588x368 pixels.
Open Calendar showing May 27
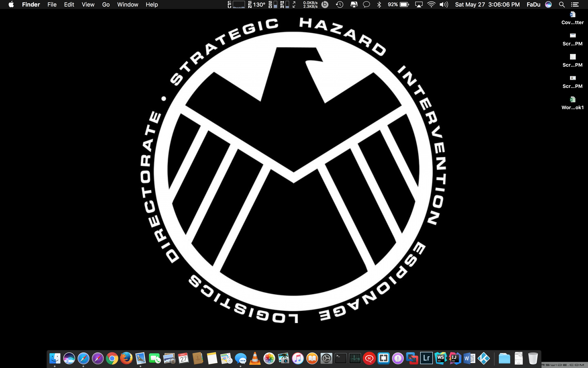(x=184, y=358)
